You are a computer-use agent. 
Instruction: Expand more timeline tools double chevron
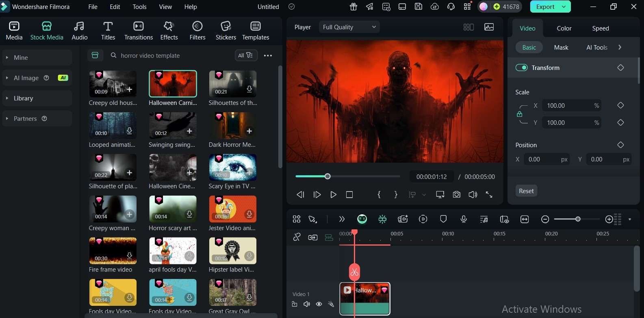(342, 219)
